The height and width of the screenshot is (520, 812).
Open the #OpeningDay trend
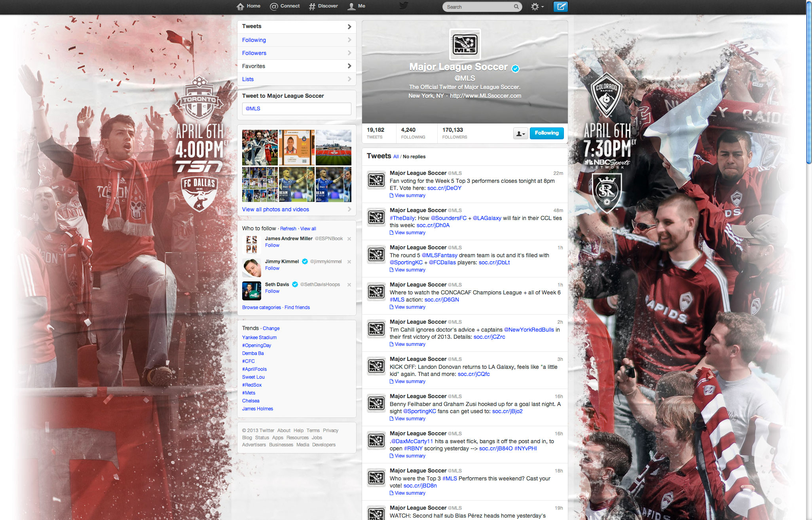[x=256, y=345]
